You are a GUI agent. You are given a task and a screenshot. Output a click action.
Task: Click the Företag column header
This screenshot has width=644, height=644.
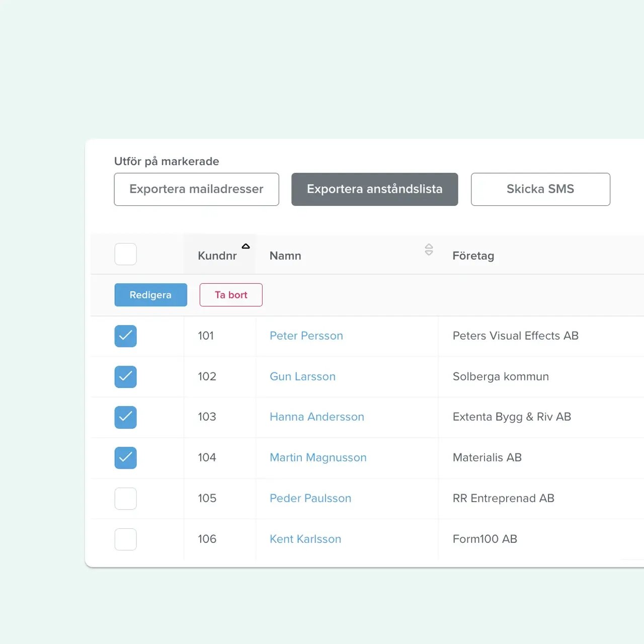coord(473,256)
